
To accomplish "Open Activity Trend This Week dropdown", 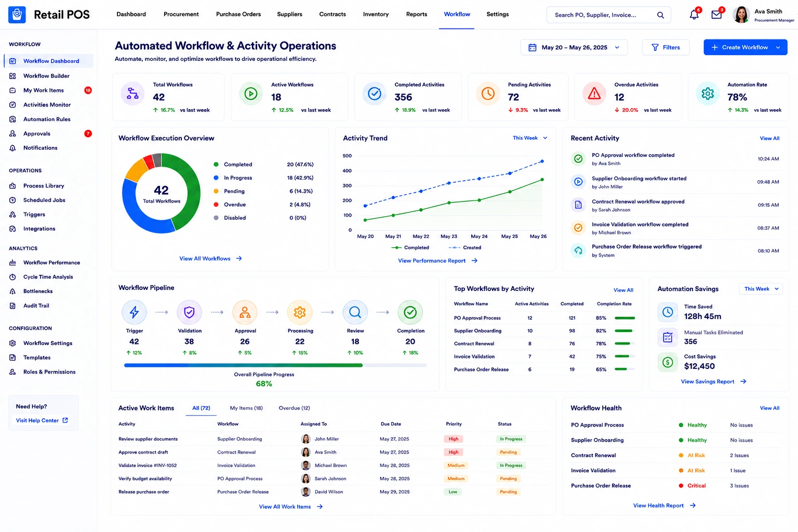I will click(x=530, y=138).
